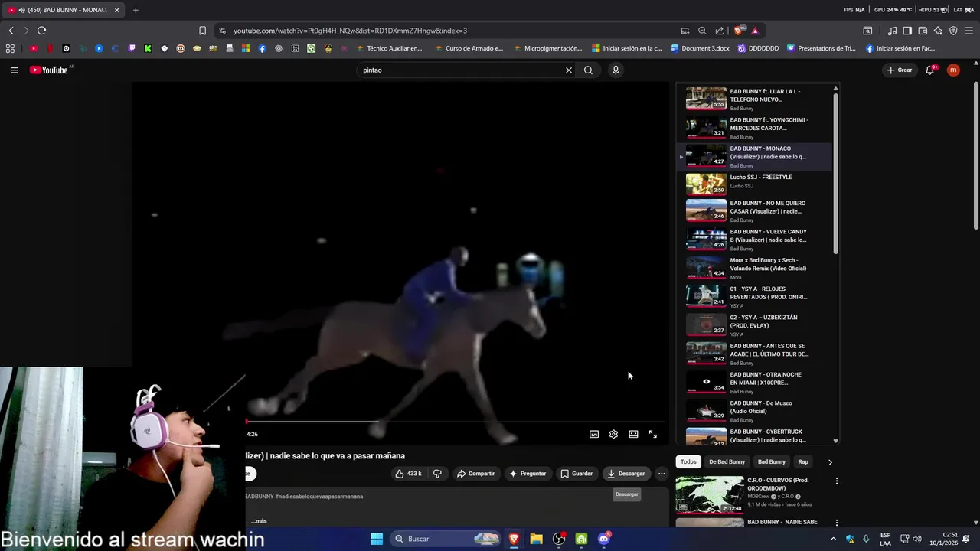Open Windows Start menu

click(x=377, y=539)
